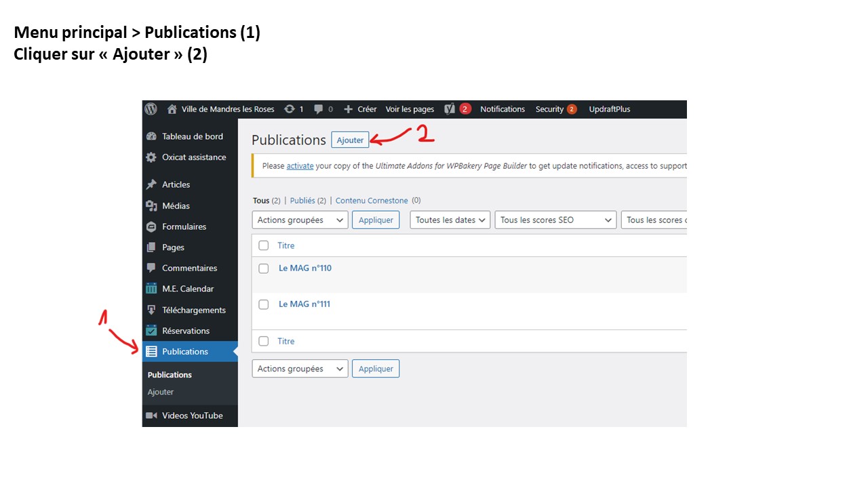Click the Articles pushpin icon
868x488 pixels.
point(151,184)
